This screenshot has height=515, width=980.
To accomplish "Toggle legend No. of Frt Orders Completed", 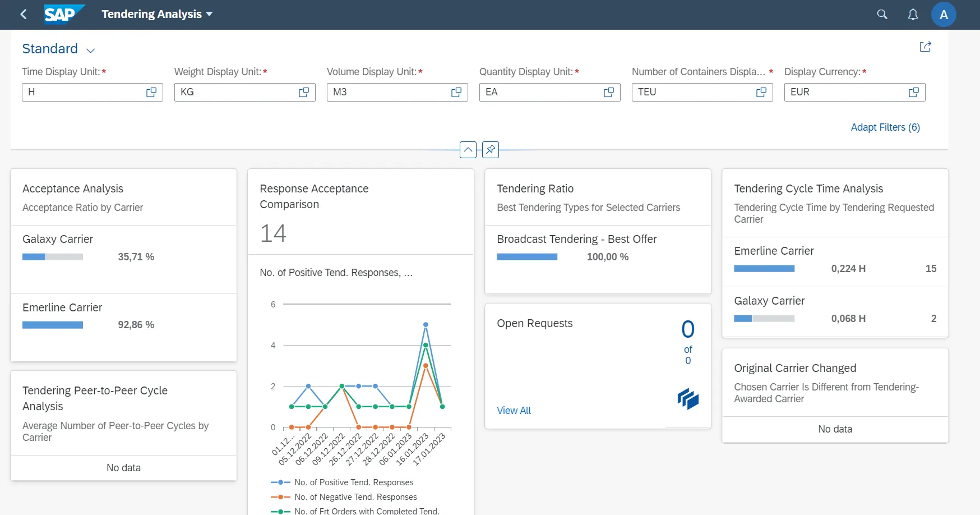I will click(355, 511).
